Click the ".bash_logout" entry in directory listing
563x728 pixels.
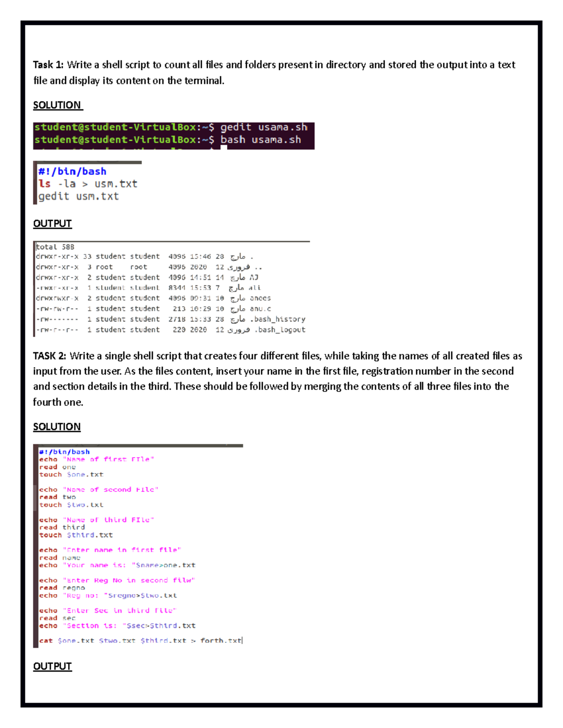[x=280, y=329]
